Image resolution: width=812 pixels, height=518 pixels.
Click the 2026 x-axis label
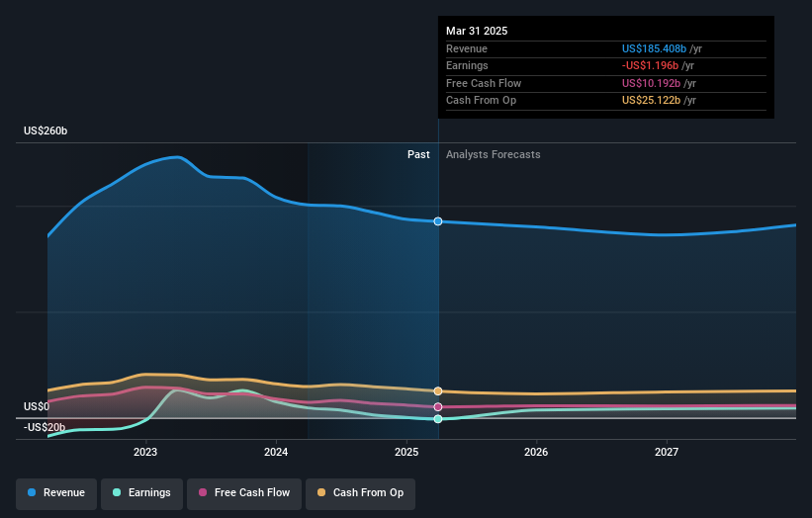[536, 453]
